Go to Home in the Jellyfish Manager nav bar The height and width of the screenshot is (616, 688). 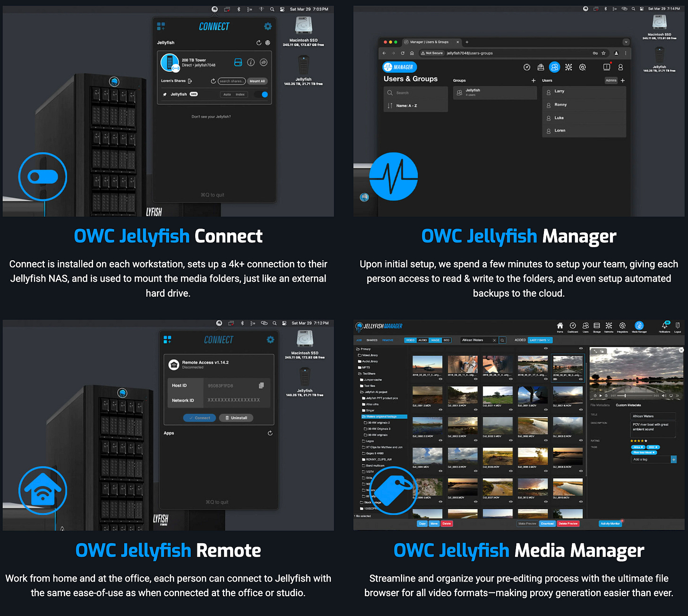[x=560, y=327]
